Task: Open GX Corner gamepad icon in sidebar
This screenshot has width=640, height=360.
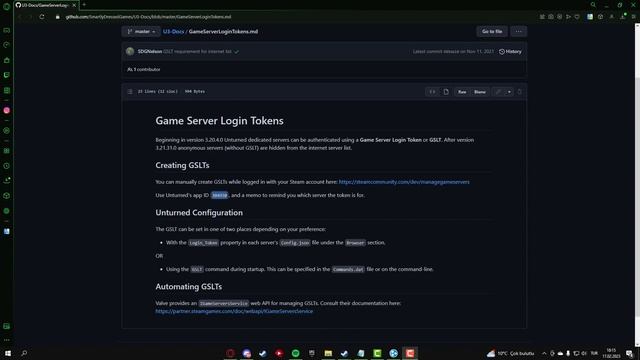Action: click(7, 30)
